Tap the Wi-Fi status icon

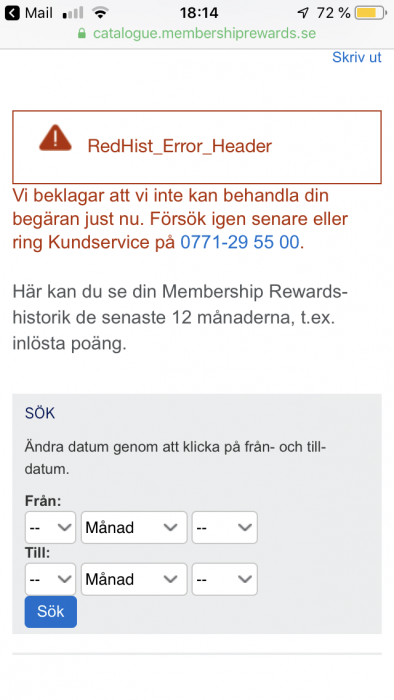pos(101,13)
